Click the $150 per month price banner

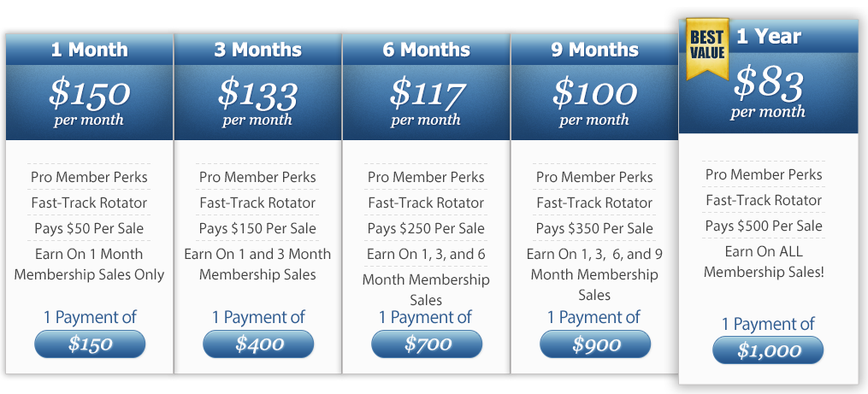pyautogui.click(x=90, y=103)
